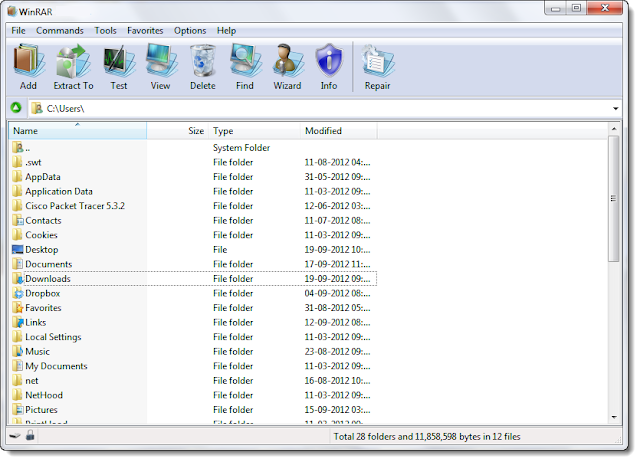Click the 04-09-2012 08:... Dropbox date
This screenshot has width=640, height=462.
337,293
